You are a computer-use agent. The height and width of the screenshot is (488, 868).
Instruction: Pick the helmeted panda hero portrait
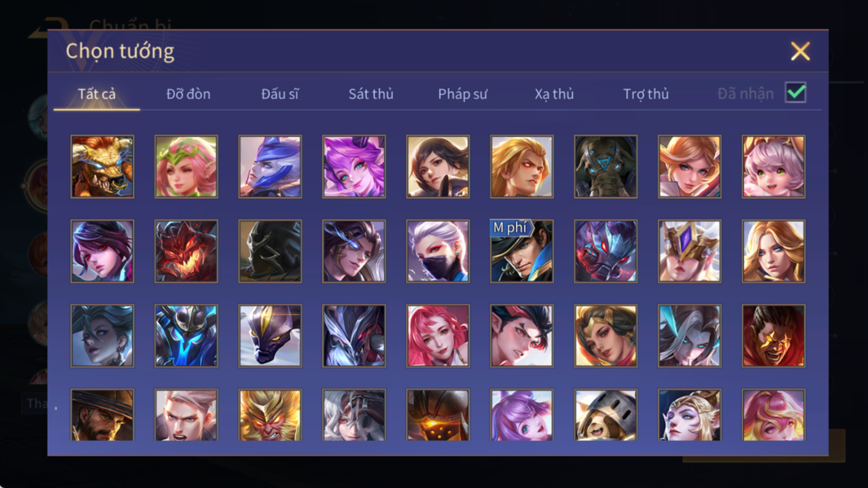[x=606, y=414]
